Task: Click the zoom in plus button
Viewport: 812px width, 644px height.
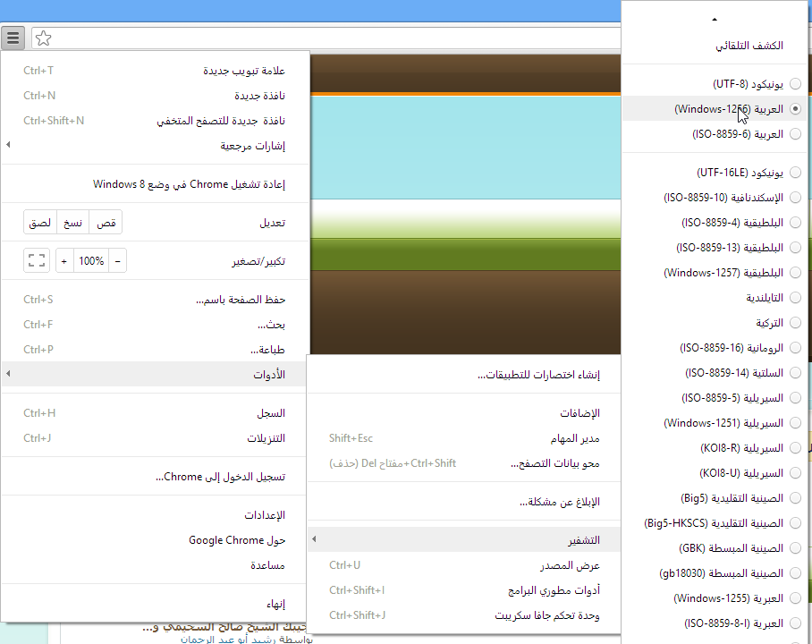Action: (63, 261)
